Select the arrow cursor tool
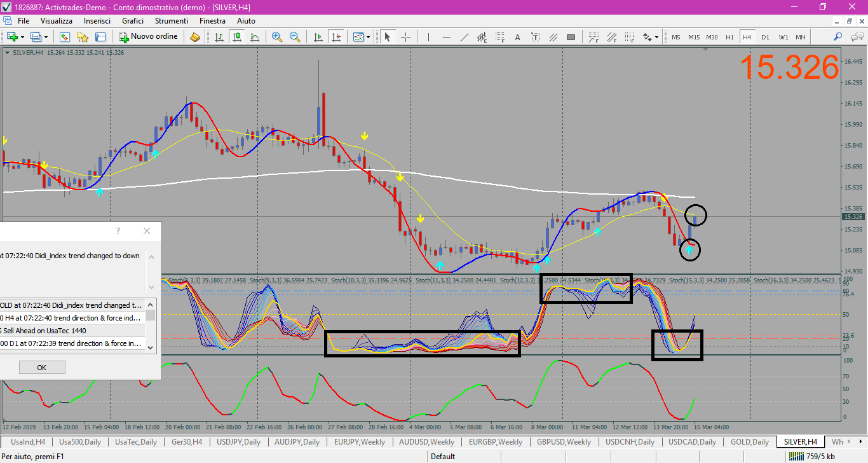Viewport: 868px width, 463px height. pyautogui.click(x=387, y=37)
